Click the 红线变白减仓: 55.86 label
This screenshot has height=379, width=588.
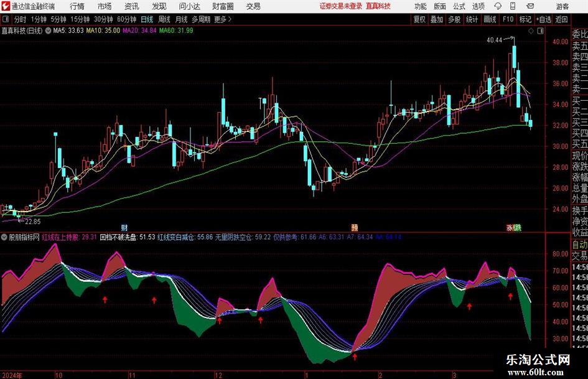pyautogui.click(x=185, y=237)
